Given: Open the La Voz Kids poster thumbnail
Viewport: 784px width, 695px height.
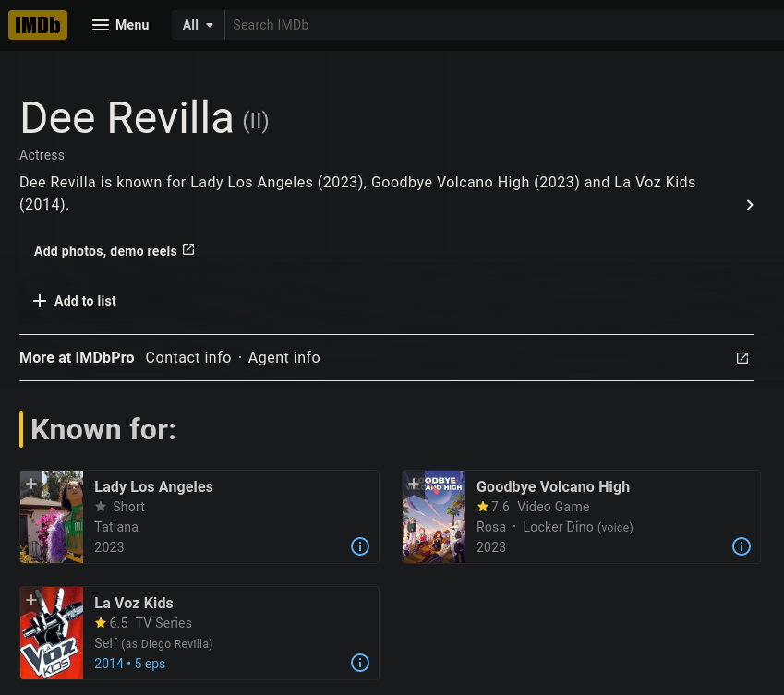Looking at the screenshot, I should tap(52, 633).
